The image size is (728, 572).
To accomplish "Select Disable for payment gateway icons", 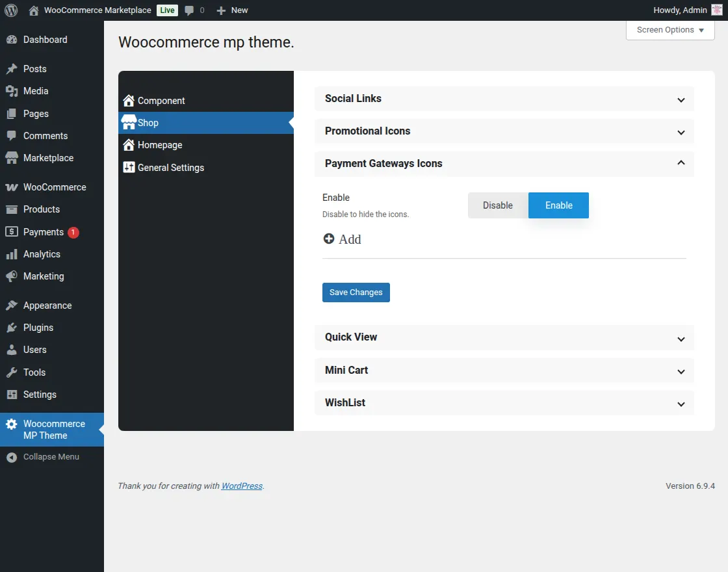I will 498,205.
